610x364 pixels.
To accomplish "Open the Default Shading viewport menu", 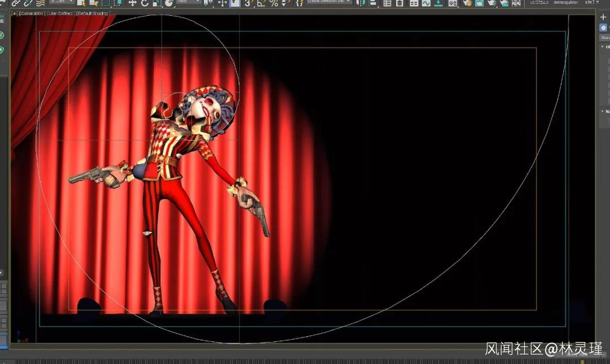I will [x=93, y=13].
